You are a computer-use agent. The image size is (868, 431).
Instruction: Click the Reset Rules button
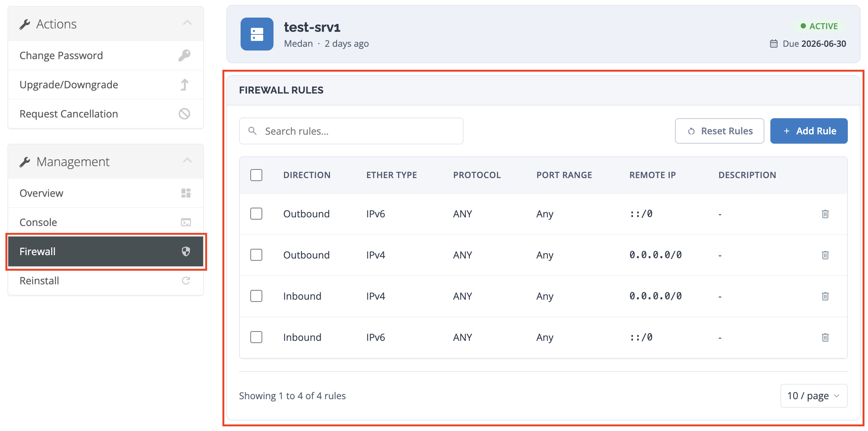click(x=719, y=131)
